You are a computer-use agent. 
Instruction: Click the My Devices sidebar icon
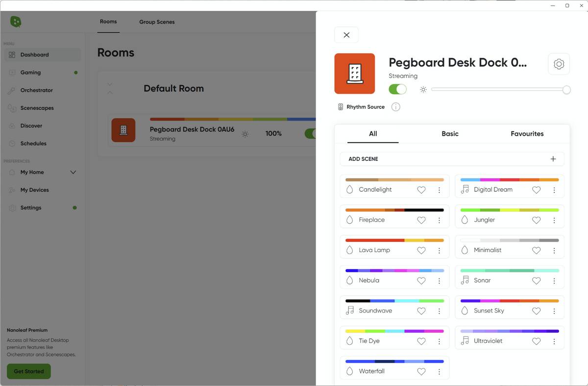[12, 190]
